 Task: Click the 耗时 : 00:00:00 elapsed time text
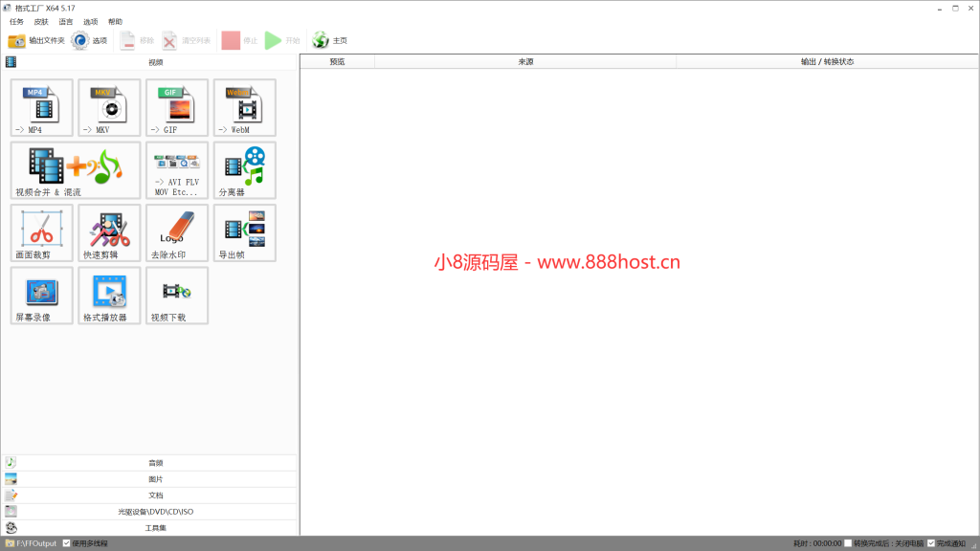tap(817, 543)
